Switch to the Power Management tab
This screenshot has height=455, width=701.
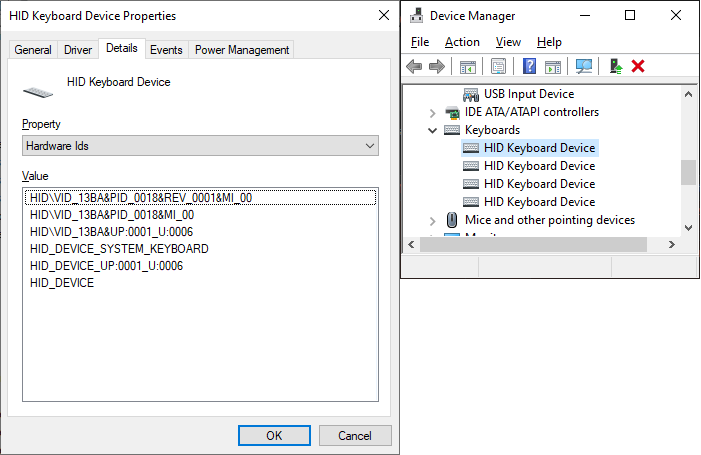(241, 50)
